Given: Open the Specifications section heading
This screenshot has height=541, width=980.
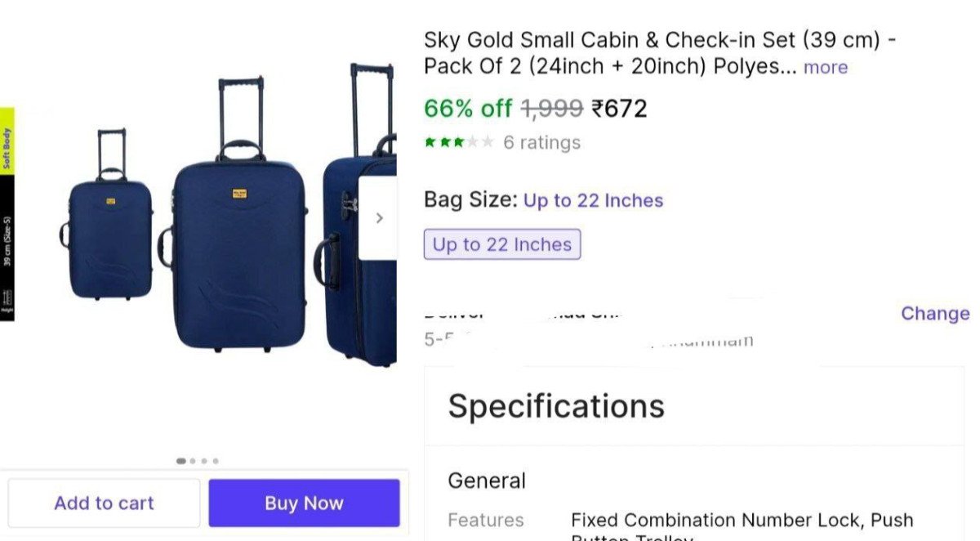Looking at the screenshot, I should click(556, 406).
